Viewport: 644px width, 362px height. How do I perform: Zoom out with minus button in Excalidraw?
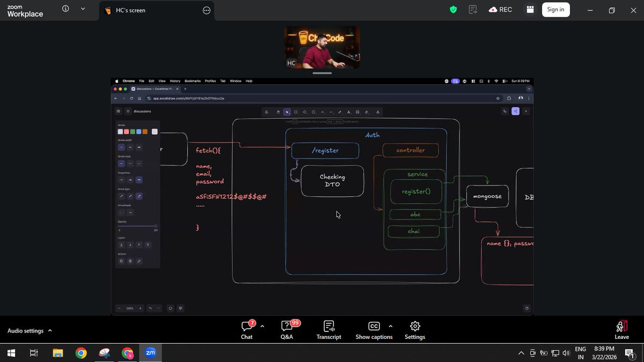119,308
